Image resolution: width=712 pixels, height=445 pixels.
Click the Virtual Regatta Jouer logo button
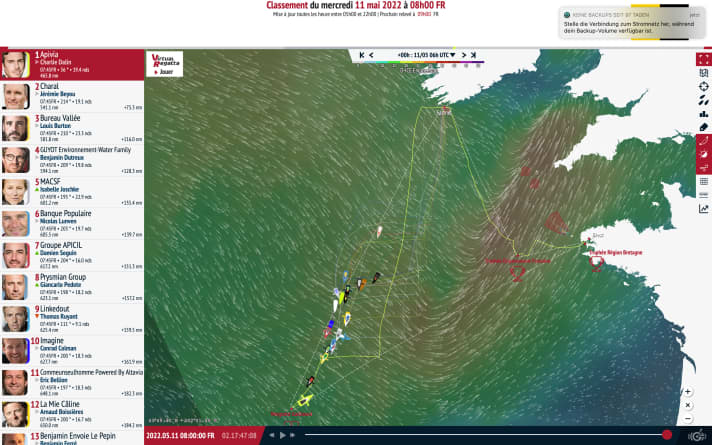pyautogui.click(x=165, y=64)
